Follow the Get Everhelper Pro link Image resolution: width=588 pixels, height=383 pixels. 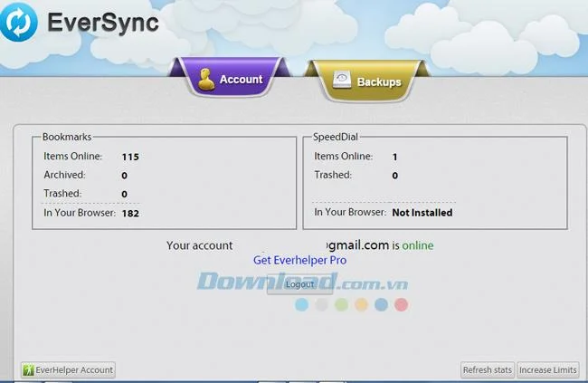tap(299, 260)
